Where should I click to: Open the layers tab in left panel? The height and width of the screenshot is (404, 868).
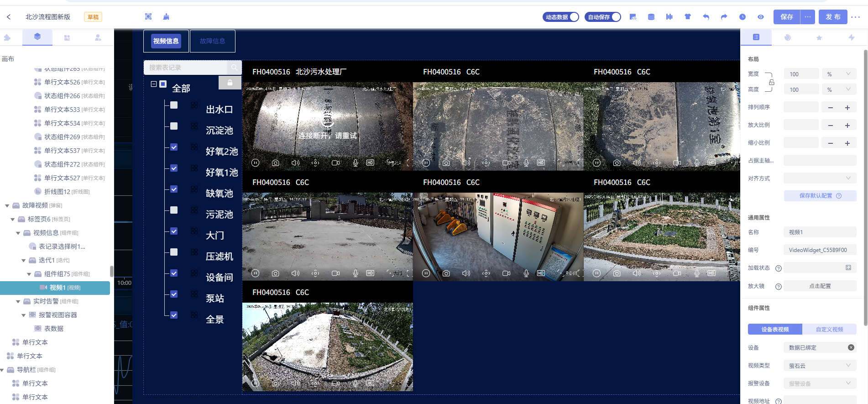pos(37,37)
